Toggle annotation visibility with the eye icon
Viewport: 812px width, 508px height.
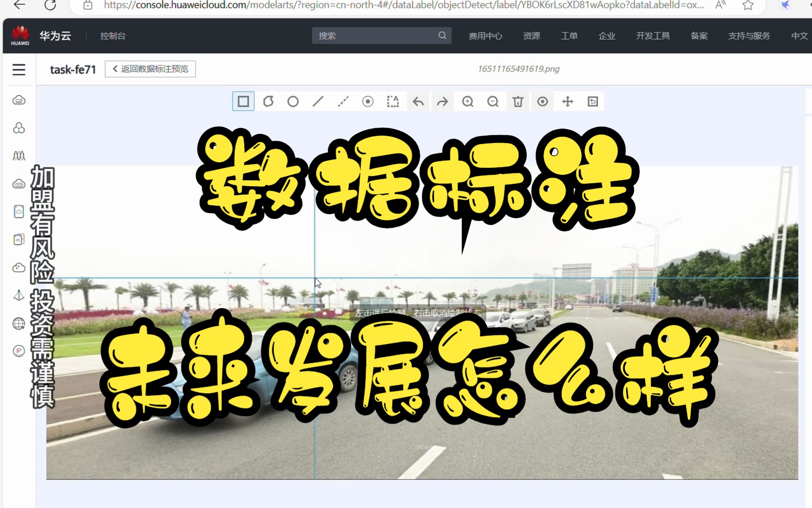click(543, 102)
